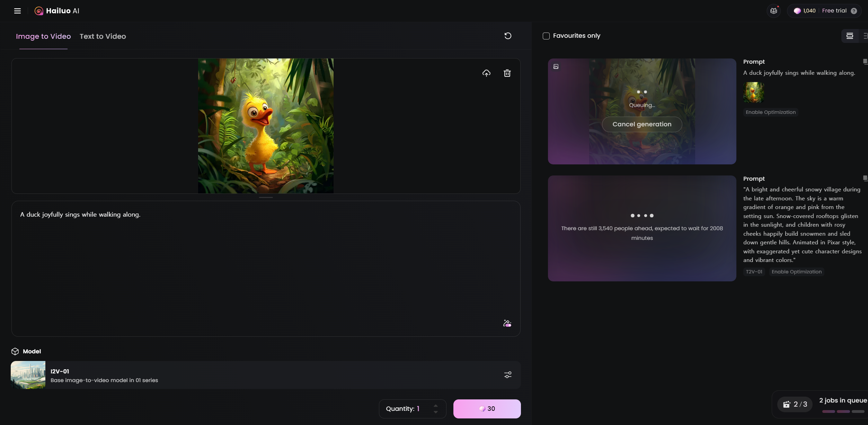Switch to Text to Video tab

tap(103, 36)
